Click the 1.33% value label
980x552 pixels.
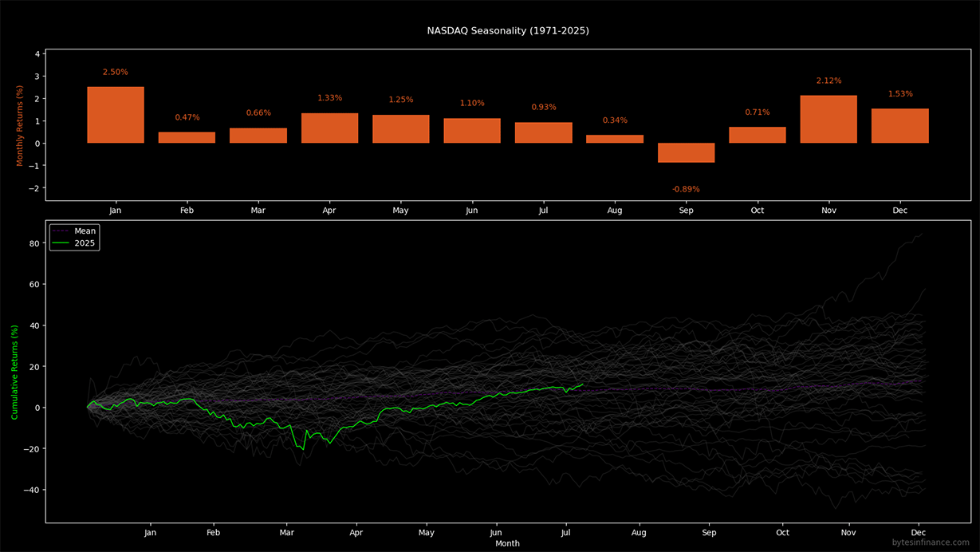point(329,98)
